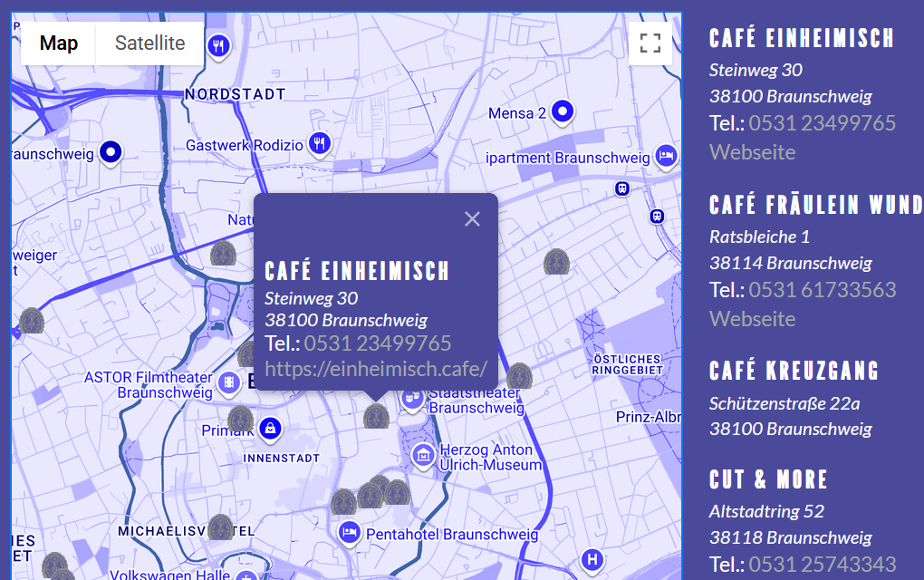The image size is (924, 580).
Task: Click the custom marker near Östliches Ringgebiet
Action: (520, 375)
